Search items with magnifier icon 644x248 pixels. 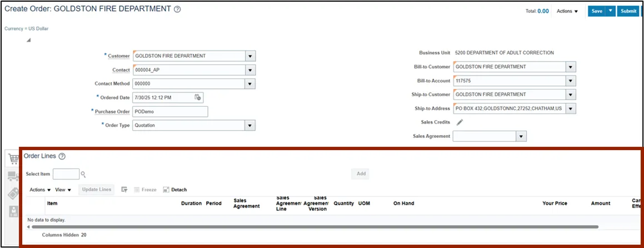coord(83,174)
